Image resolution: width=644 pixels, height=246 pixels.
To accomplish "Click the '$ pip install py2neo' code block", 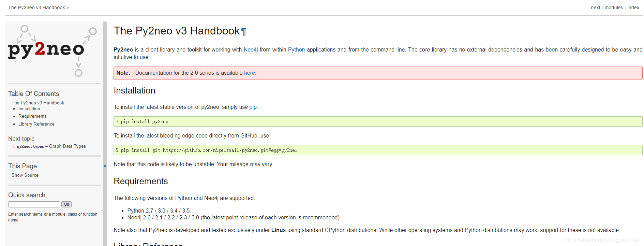I will [378, 121].
